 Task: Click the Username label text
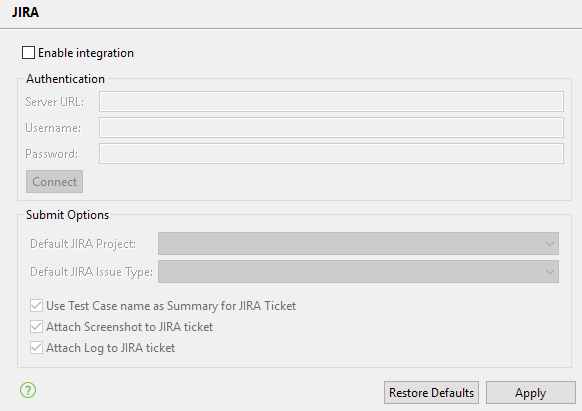53,128
